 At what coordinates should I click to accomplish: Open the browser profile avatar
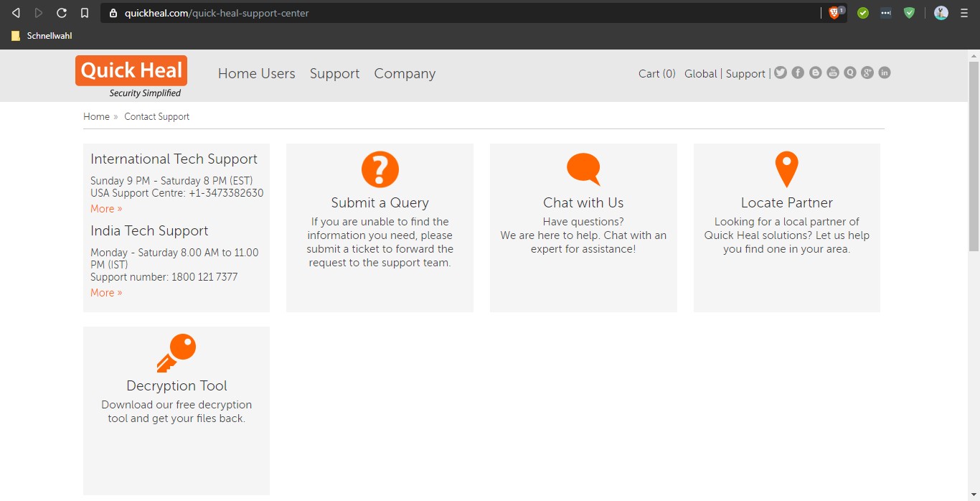coord(941,13)
